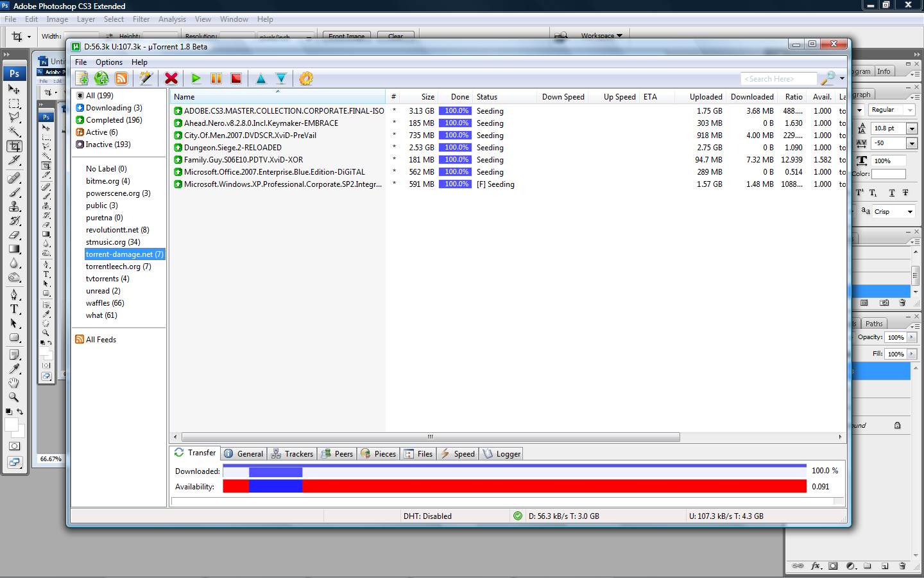924x578 pixels.
Task: Switch to the Trackers tab
Action: 292,453
